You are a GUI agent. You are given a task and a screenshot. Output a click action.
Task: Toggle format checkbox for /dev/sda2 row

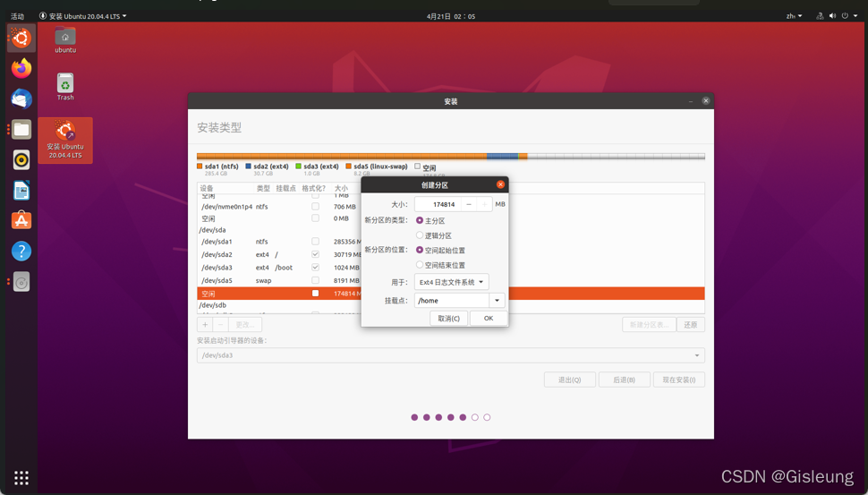[315, 254]
